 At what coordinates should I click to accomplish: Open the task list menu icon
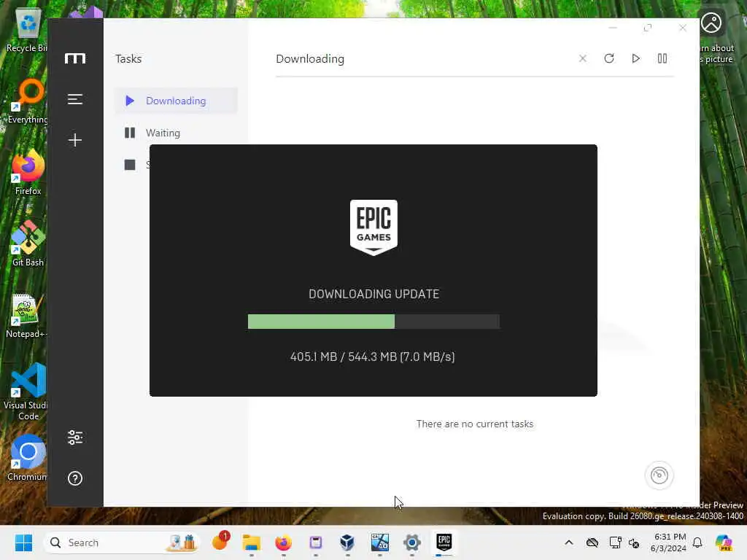pos(75,99)
